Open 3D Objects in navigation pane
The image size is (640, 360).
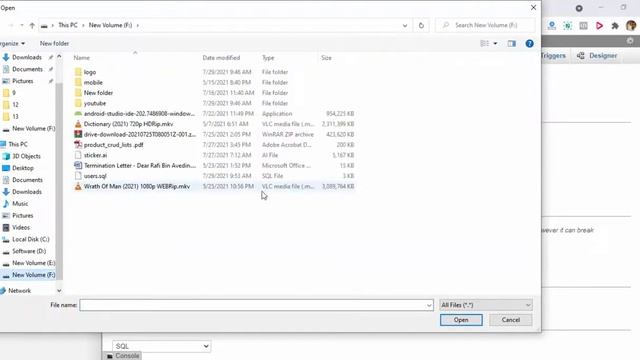coord(26,156)
